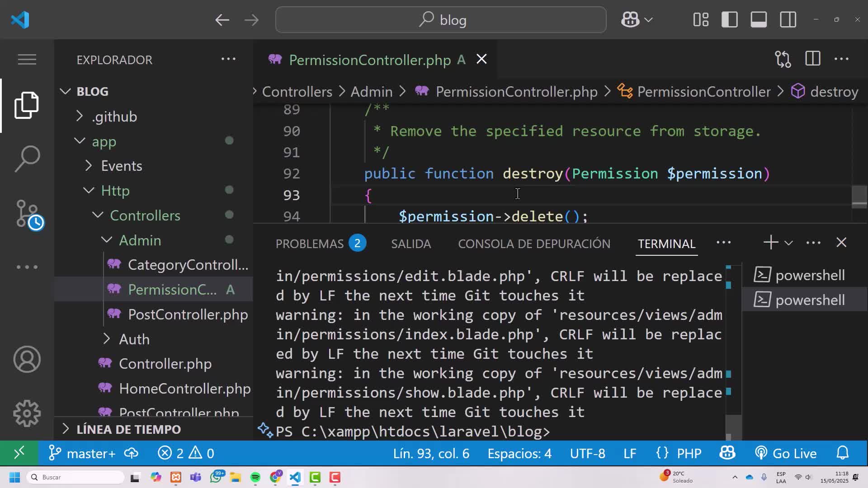This screenshot has height=488, width=868.
Task: Open the Manage settings gear
Action: tap(27, 413)
